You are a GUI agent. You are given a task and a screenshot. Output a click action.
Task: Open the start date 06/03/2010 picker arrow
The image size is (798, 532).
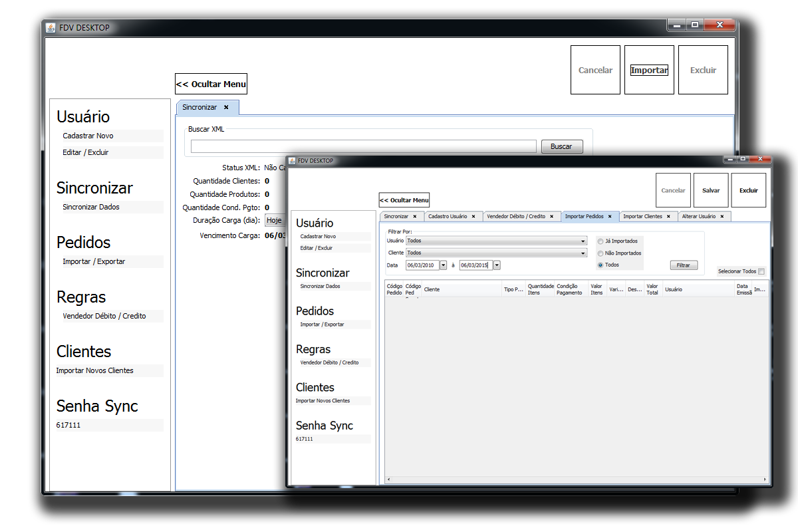click(x=443, y=265)
